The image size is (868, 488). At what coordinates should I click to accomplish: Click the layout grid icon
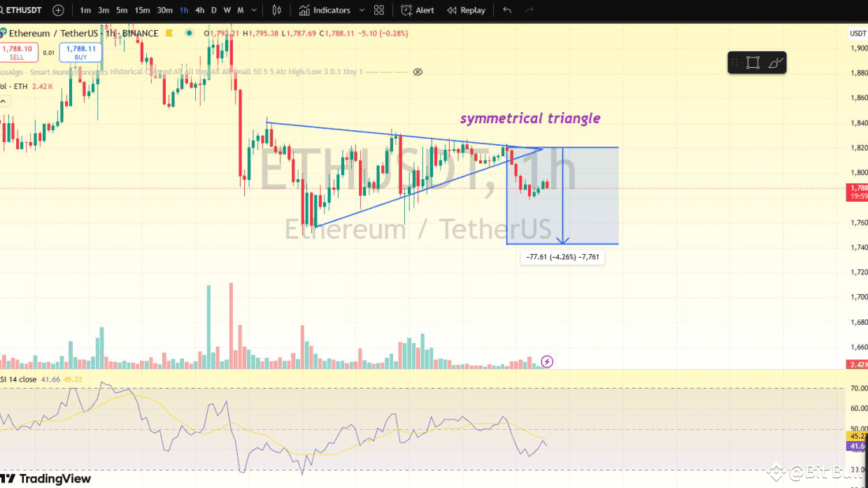pyautogui.click(x=378, y=10)
